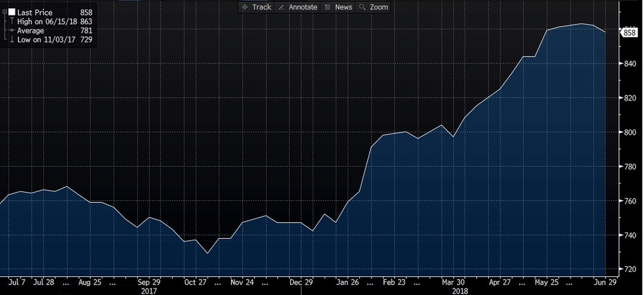Click the 858 last price axis tag
Image resolution: width=644 pixels, height=295 pixels.
tap(629, 32)
